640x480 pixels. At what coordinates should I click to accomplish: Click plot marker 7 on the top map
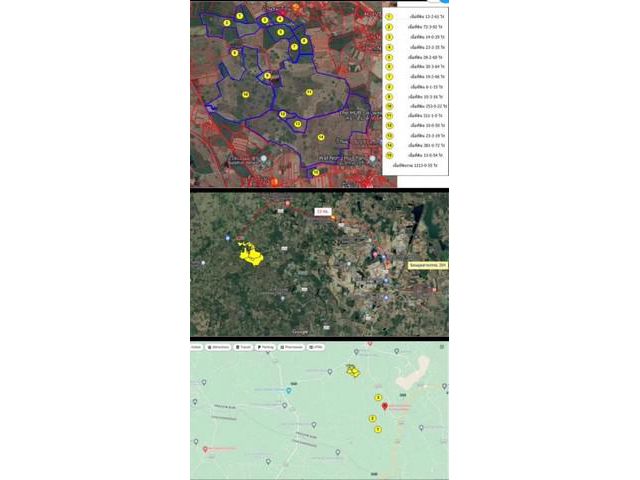tap(294, 47)
